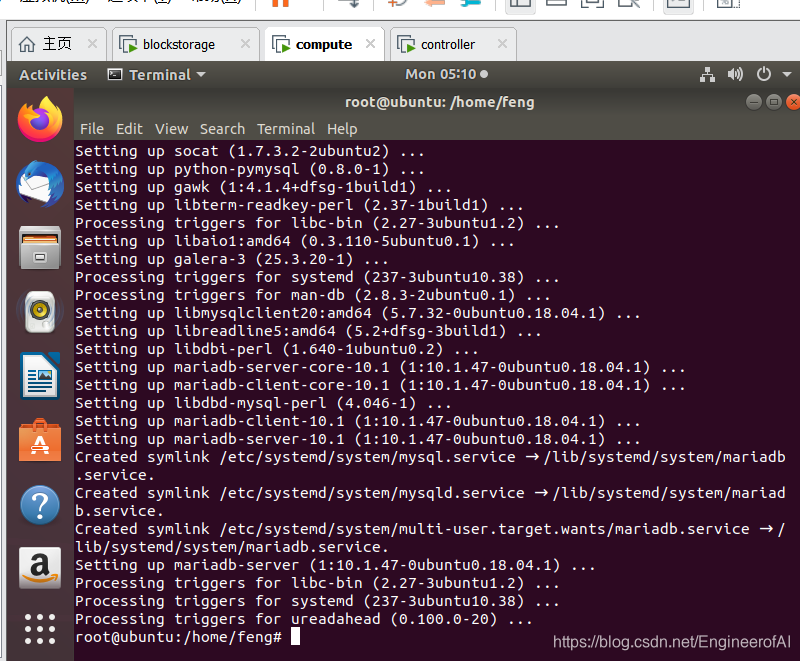The width and height of the screenshot is (800, 661).
Task: Close the blockstorage tab
Action: pyautogui.click(x=245, y=44)
